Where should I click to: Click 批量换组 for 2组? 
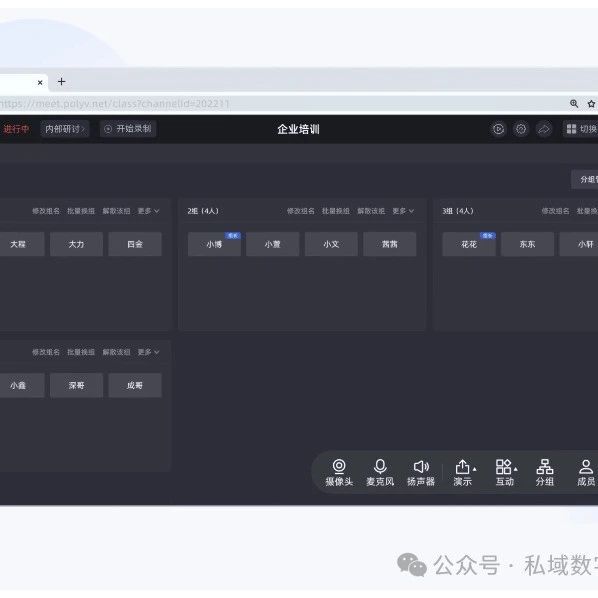click(x=336, y=211)
